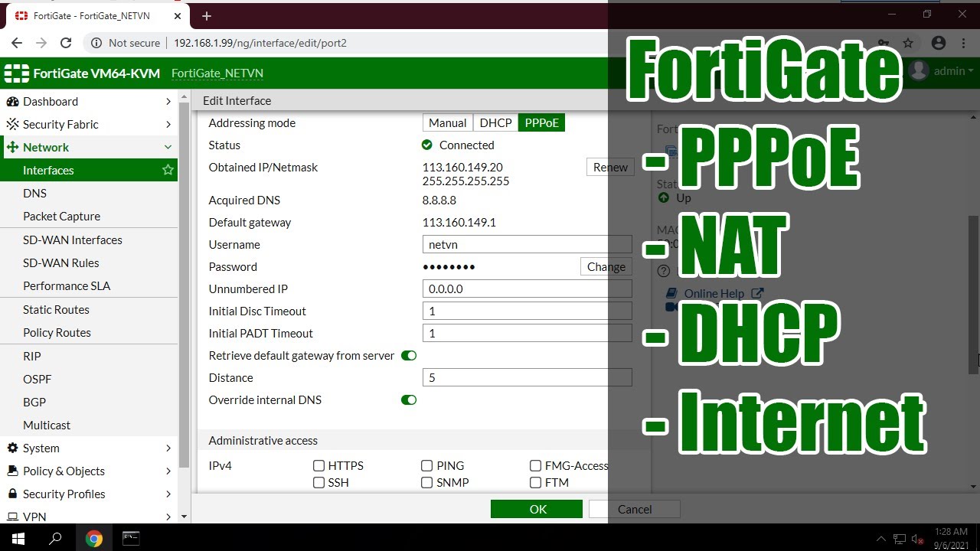Click the Network section icon

tap(12, 148)
